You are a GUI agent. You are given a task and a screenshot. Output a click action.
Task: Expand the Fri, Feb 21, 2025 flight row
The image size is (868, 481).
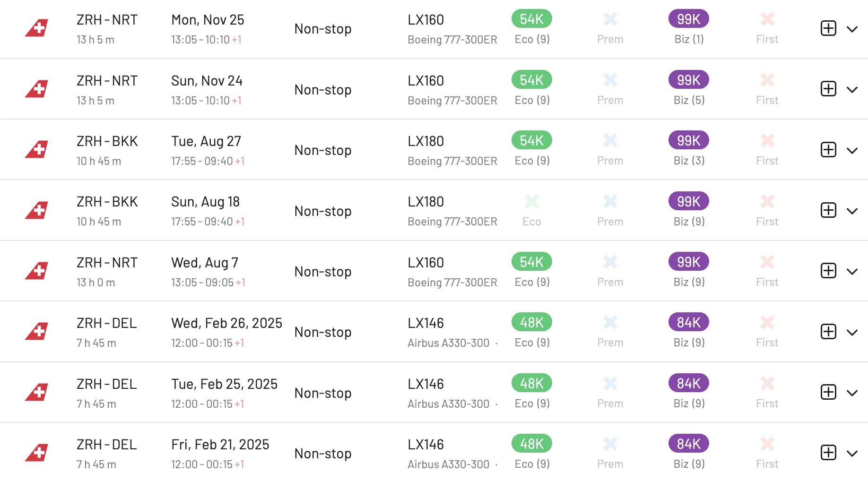(852, 454)
